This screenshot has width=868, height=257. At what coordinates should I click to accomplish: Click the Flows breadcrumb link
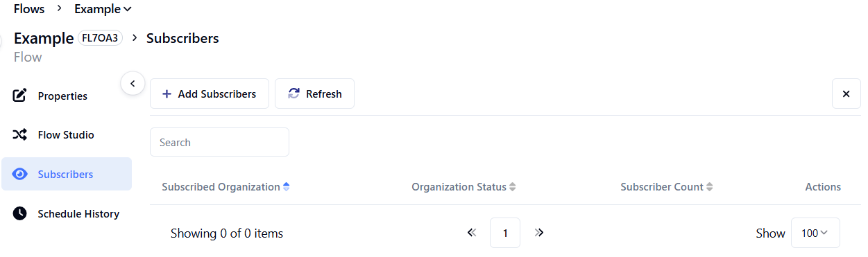pos(29,9)
